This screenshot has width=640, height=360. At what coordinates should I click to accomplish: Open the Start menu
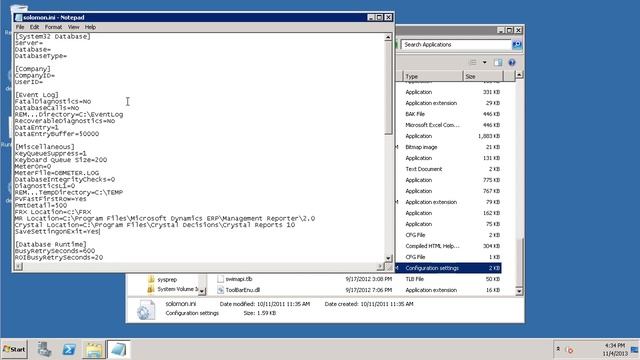pos(14,349)
